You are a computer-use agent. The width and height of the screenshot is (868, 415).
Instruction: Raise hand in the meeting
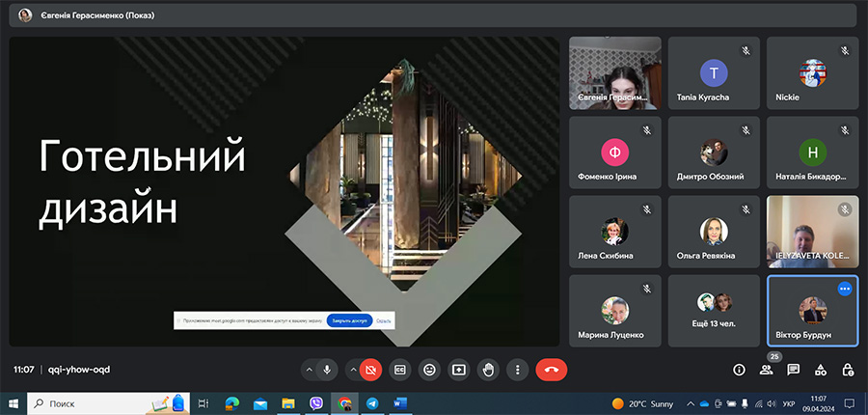click(x=488, y=370)
